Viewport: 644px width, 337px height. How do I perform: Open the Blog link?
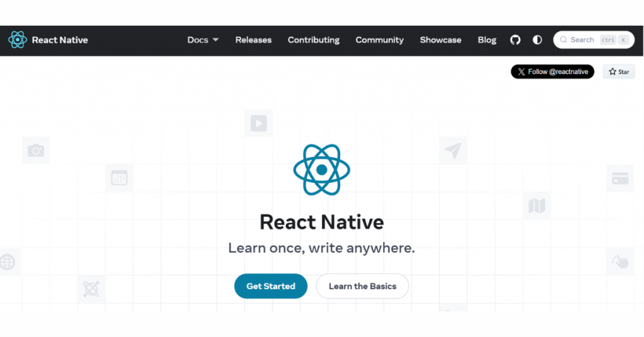(x=487, y=40)
